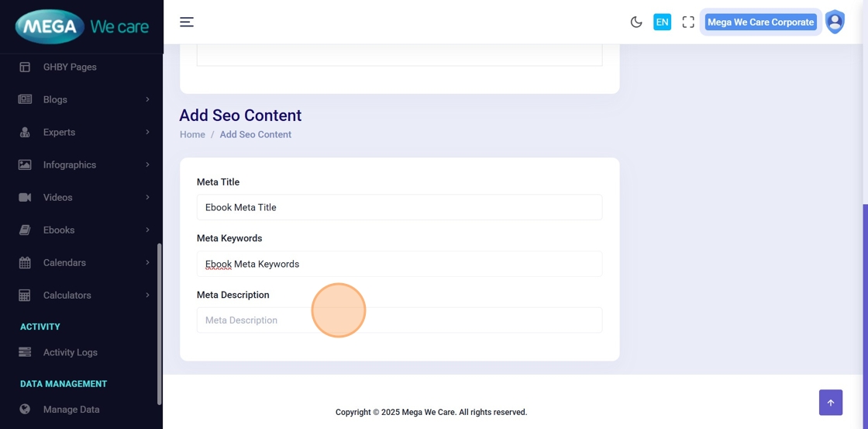Open the EN language selector
The width and height of the screenshot is (868, 429).
pos(662,22)
